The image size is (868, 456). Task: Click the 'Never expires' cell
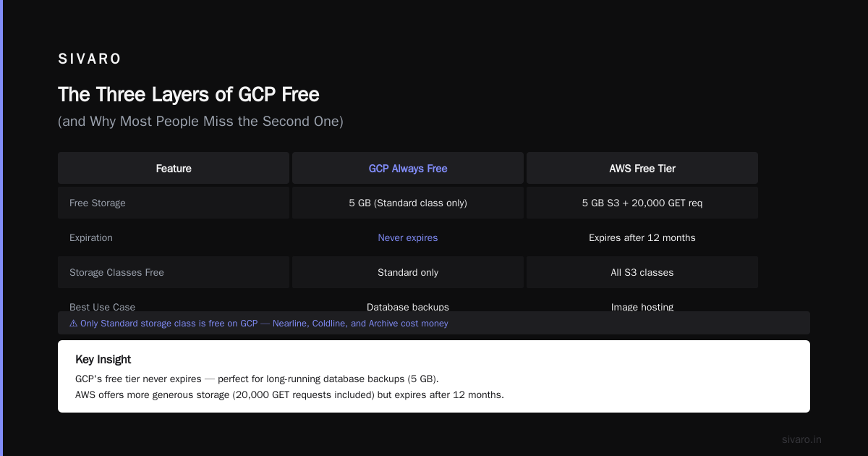[x=408, y=237]
